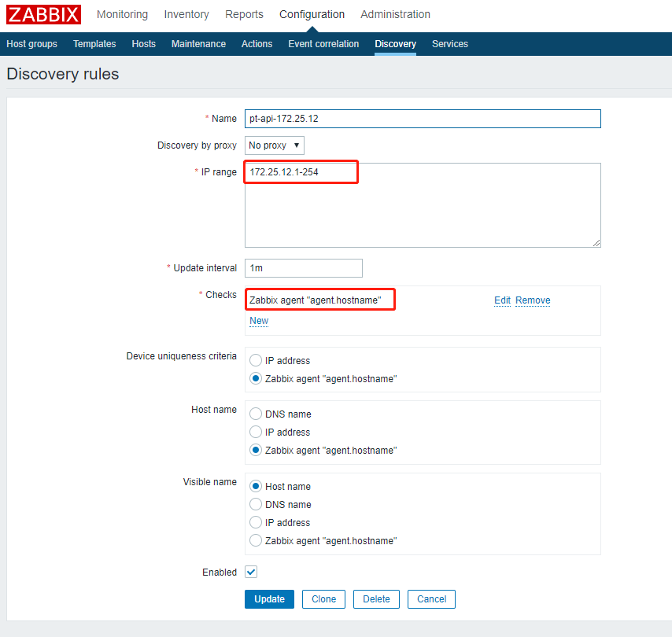Go to Templates tab
Screen dimensions: 672x637
point(94,44)
